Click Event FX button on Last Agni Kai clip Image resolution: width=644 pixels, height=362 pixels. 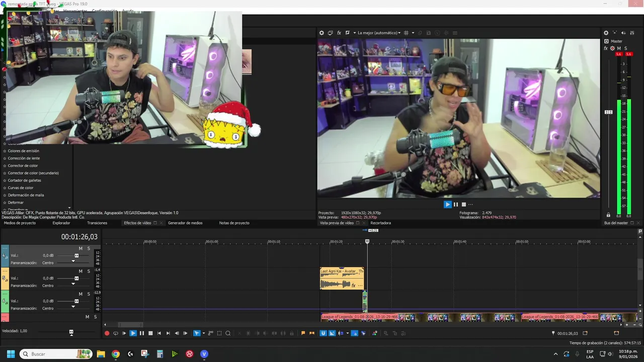[353, 286]
